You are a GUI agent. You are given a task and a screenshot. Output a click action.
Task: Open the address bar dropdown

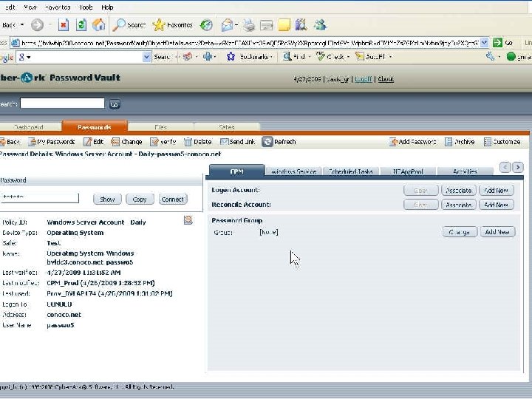click(485, 43)
